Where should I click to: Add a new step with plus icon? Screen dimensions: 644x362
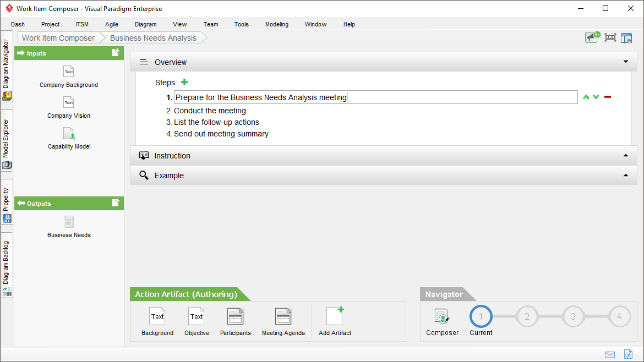pyautogui.click(x=184, y=82)
